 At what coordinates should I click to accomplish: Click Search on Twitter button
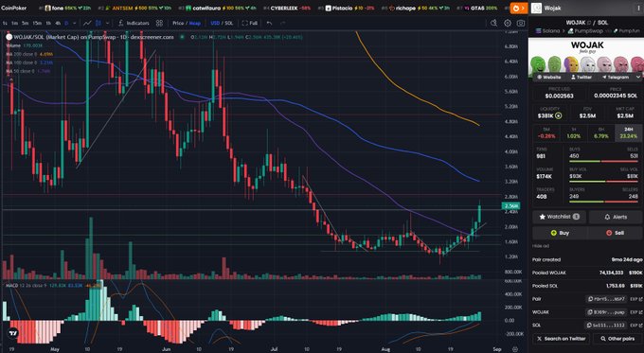coord(561,339)
